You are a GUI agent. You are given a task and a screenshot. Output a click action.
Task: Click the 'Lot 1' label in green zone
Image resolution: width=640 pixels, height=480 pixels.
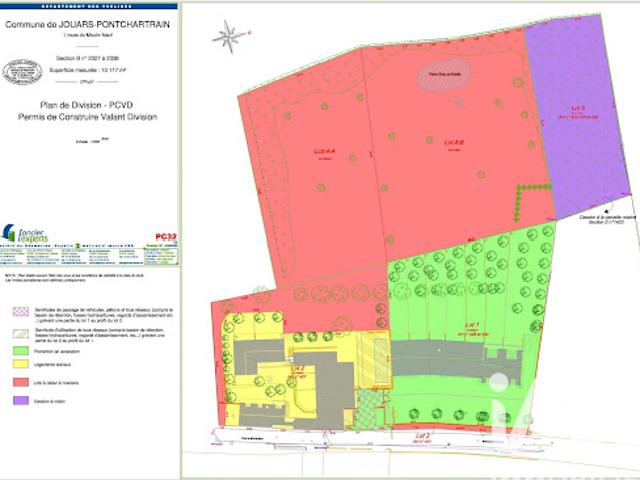472,325
